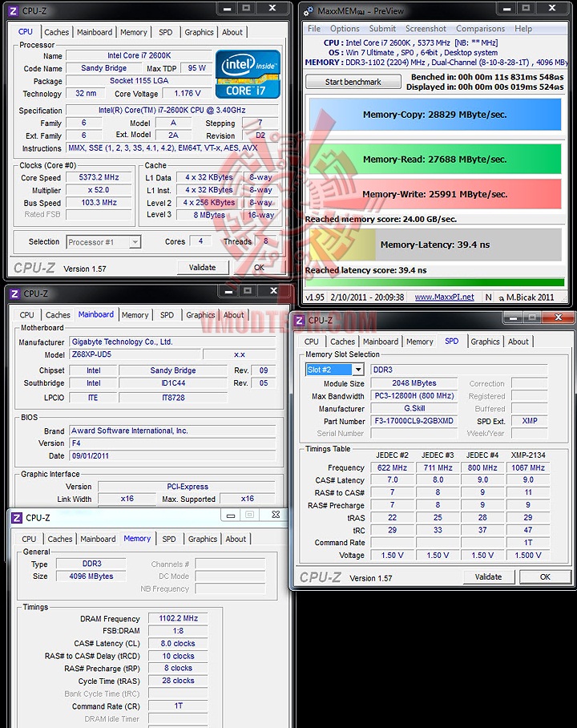Click Validate in the SPD CPU-Z window

pos(488,576)
